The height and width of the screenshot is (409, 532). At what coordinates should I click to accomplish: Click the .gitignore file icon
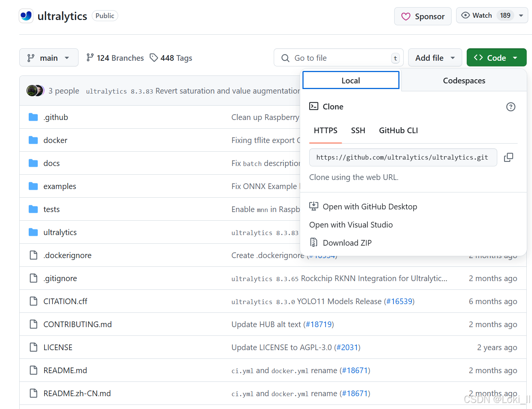(34, 278)
